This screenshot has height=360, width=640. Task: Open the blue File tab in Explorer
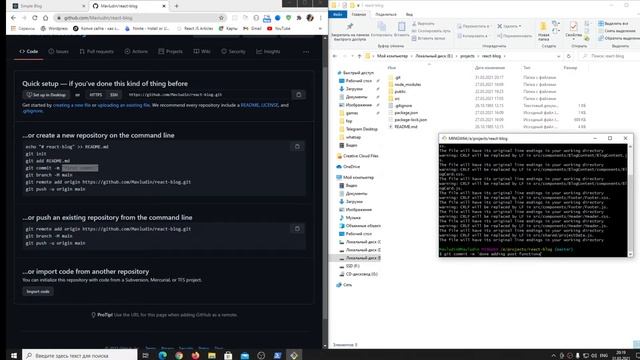coord(338,14)
